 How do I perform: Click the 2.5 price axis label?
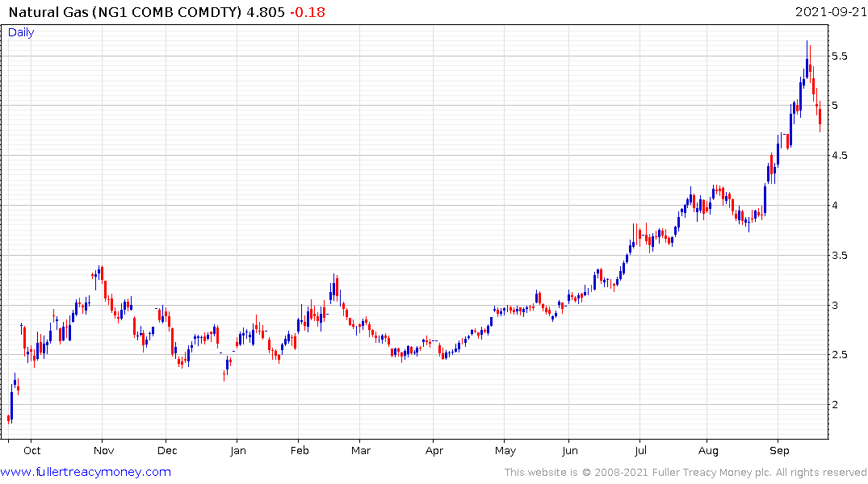point(840,355)
